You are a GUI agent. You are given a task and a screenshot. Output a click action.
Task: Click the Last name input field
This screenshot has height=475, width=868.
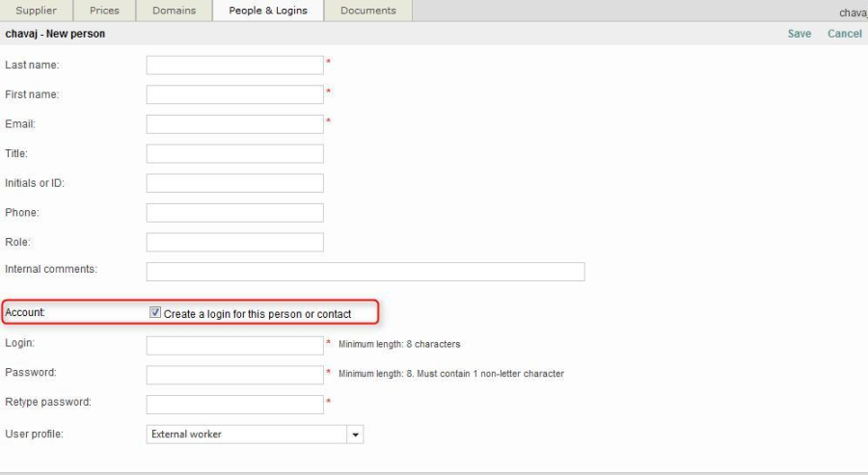(x=234, y=66)
